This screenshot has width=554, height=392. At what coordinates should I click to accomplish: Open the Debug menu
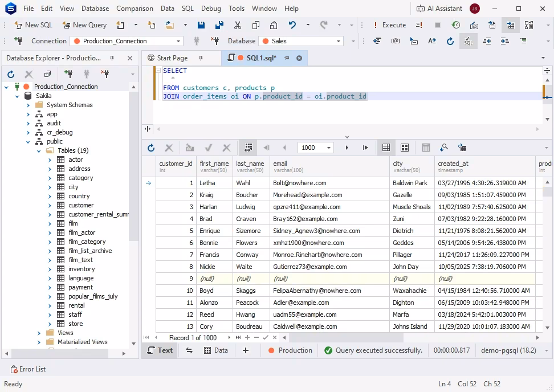coord(211,9)
